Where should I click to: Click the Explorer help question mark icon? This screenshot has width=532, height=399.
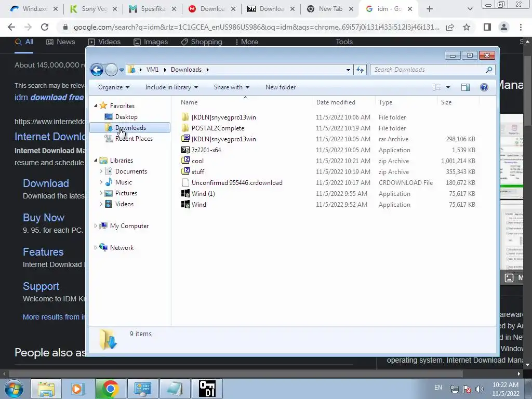[484, 87]
